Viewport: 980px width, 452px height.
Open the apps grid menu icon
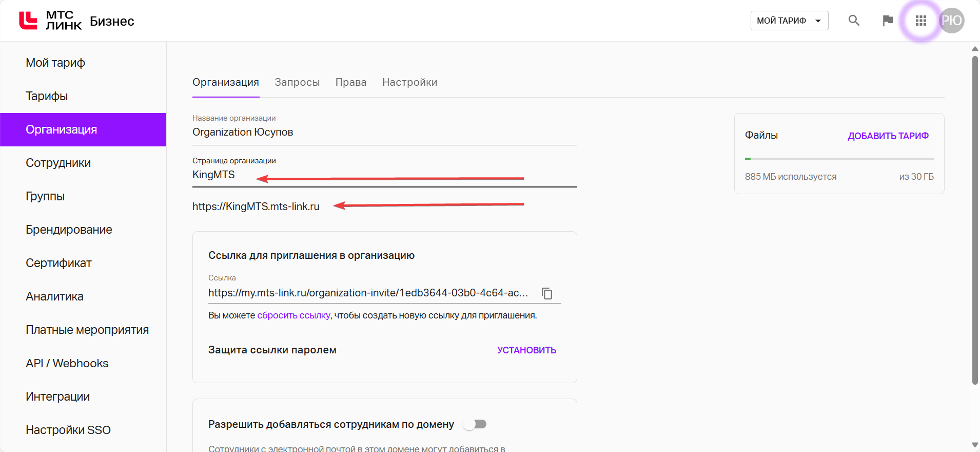[x=921, y=21]
